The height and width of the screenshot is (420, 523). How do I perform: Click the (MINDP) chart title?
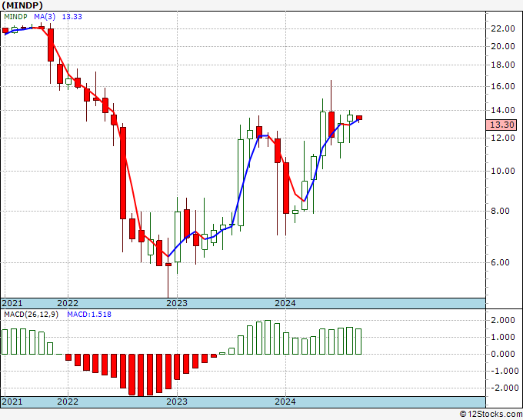click(22, 5)
